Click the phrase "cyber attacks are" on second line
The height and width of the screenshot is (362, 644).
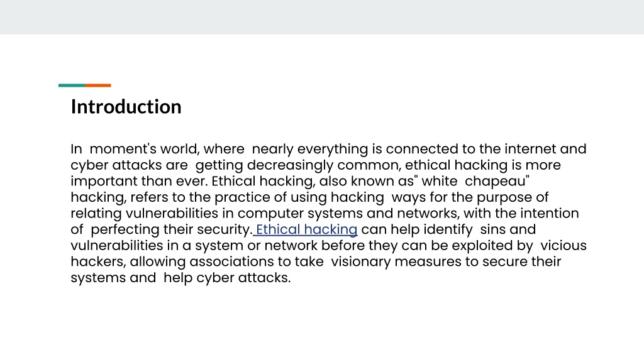[129, 165]
